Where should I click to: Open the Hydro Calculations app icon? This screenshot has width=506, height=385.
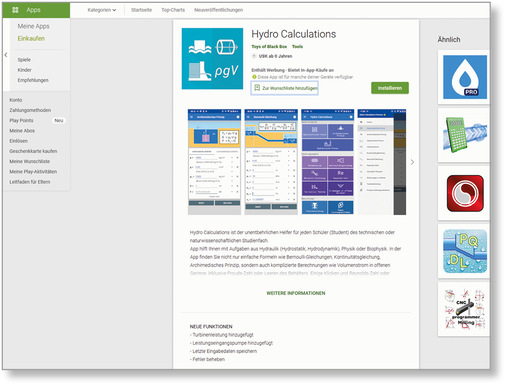pos(212,59)
